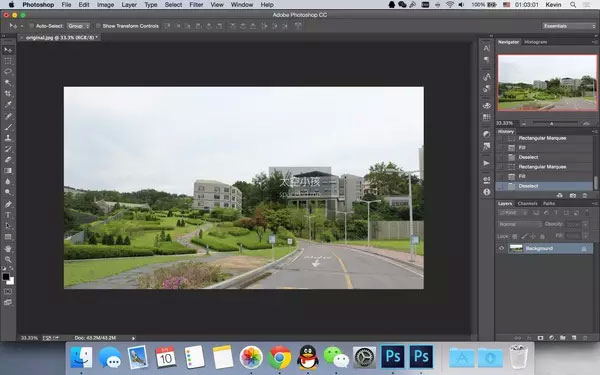The height and width of the screenshot is (375, 600).
Task: Select the Move tool
Action: [8, 50]
